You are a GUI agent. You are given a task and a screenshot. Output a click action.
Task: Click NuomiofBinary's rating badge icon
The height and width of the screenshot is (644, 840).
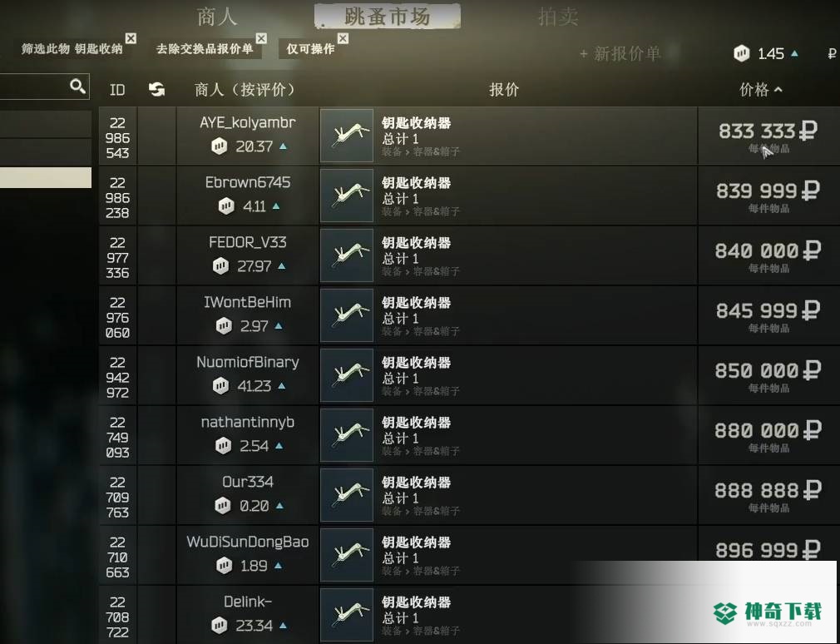[x=220, y=386]
